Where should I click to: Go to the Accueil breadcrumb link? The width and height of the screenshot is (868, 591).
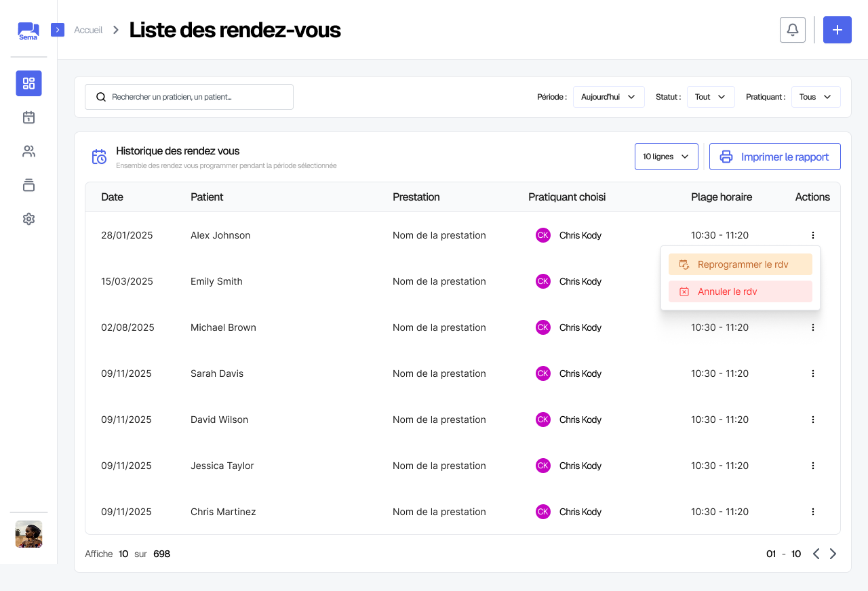[x=88, y=30]
